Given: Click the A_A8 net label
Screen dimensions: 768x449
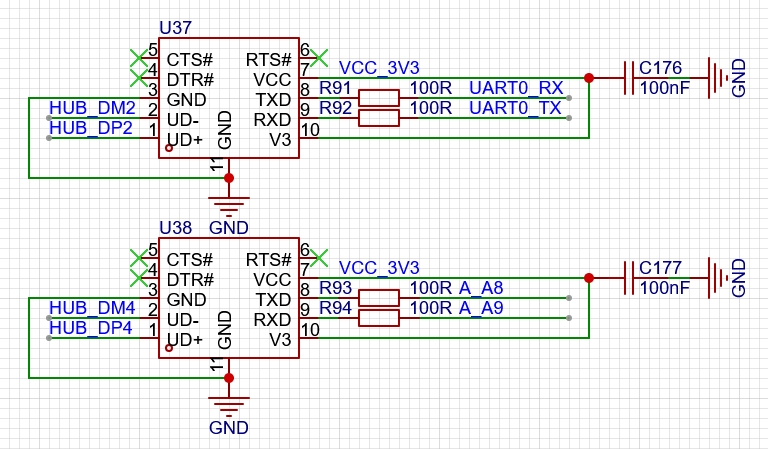Looking at the screenshot, I should [481, 288].
